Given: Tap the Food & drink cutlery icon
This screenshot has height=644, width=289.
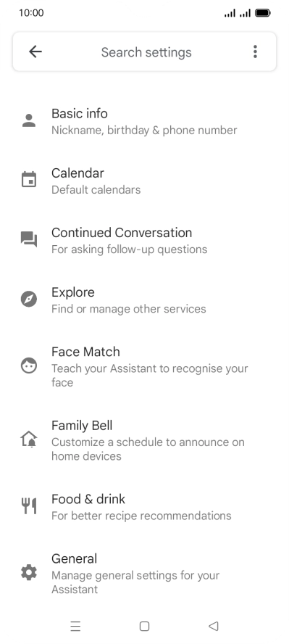Looking at the screenshot, I should (x=29, y=506).
